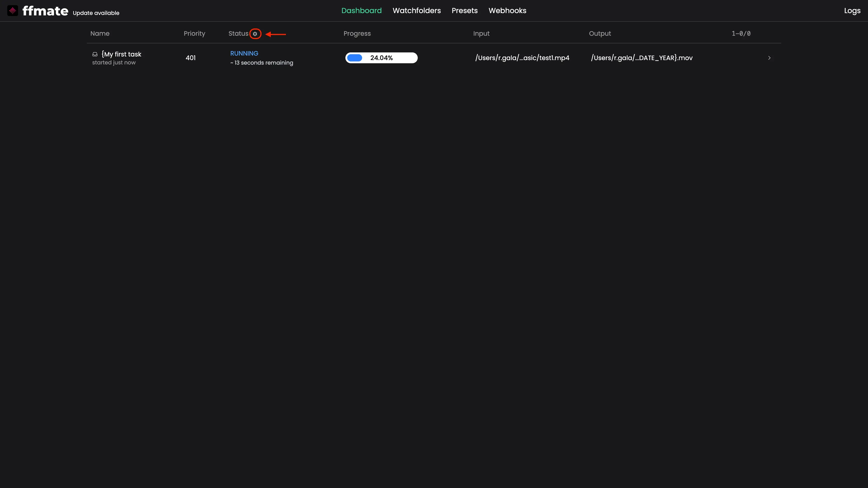Click the 24.04% progress bar
The height and width of the screenshot is (488, 868).
pos(381,58)
